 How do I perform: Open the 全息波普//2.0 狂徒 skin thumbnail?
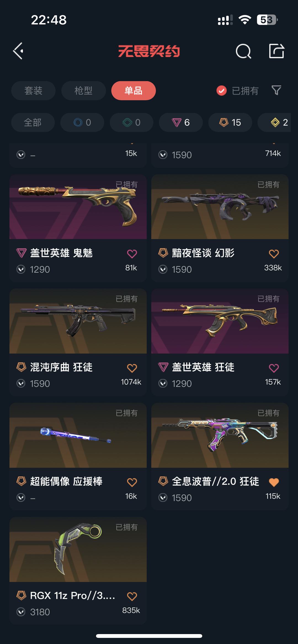click(220, 435)
